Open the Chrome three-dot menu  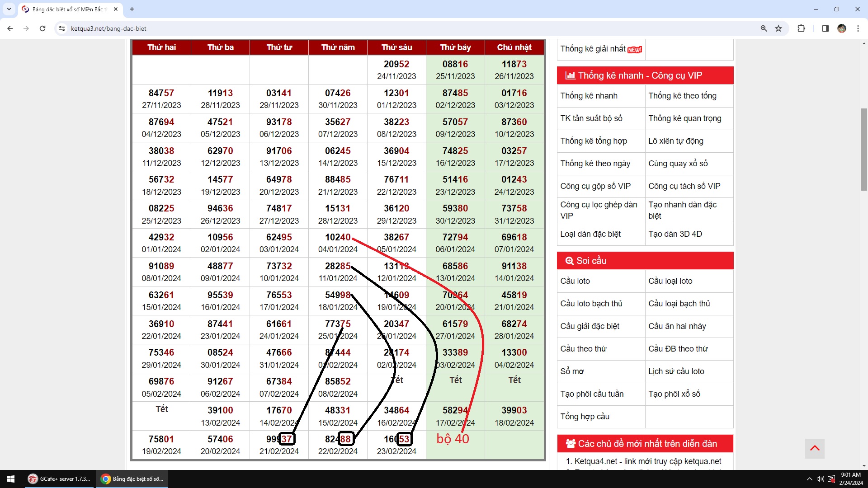(x=858, y=28)
